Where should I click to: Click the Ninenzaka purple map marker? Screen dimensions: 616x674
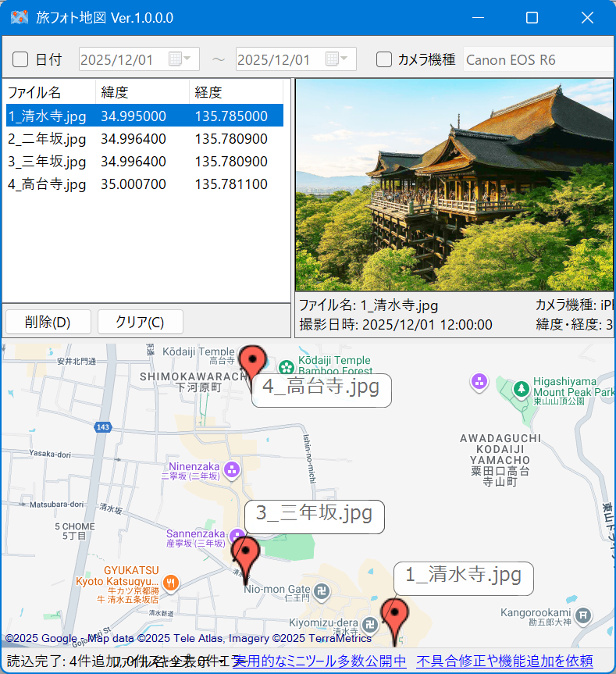point(232,470)
